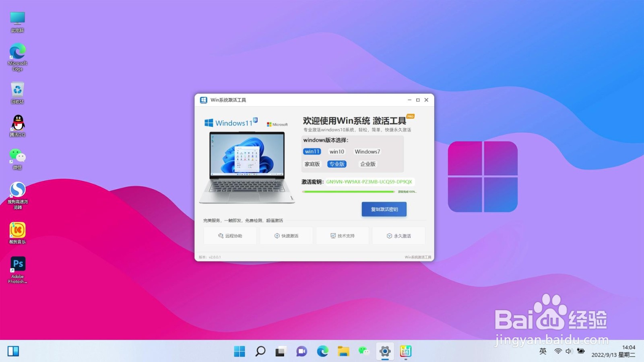The height and width of the screenshot is (362, 644).
Task: Select the Windows7 version option
Action: 367,152
